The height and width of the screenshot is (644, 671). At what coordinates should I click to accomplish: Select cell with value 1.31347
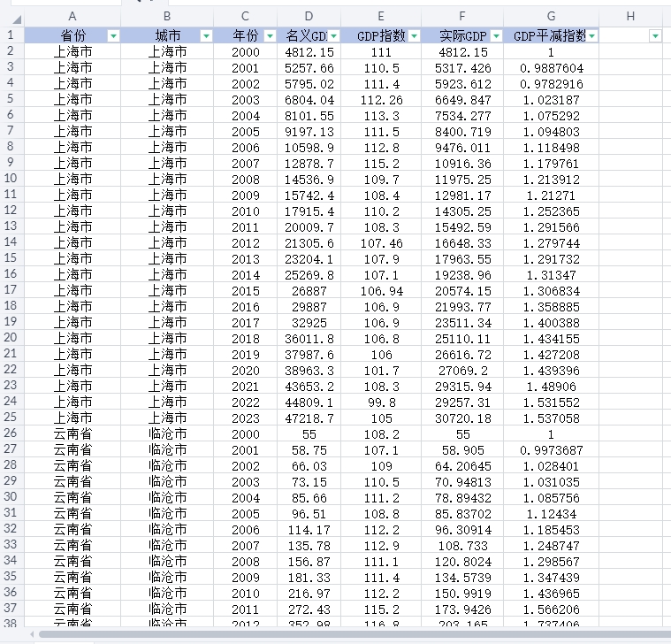tap(551, 274)
